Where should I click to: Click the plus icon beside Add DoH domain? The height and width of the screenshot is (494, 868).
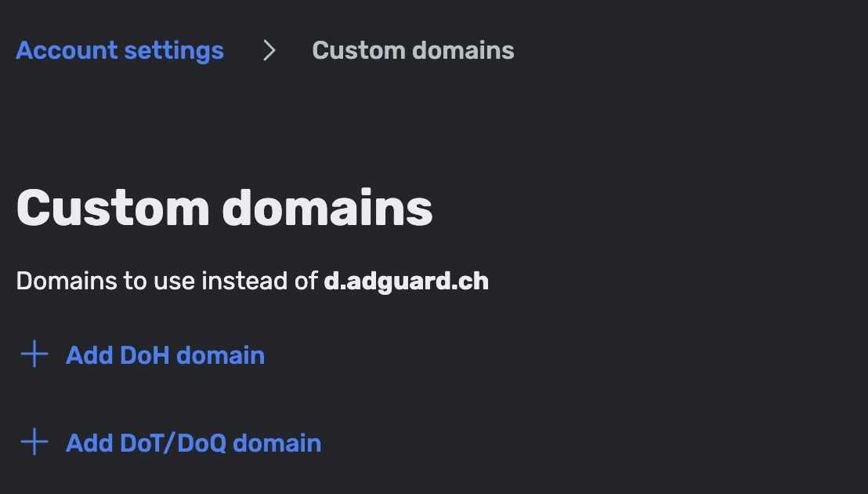tap(34, 355)
